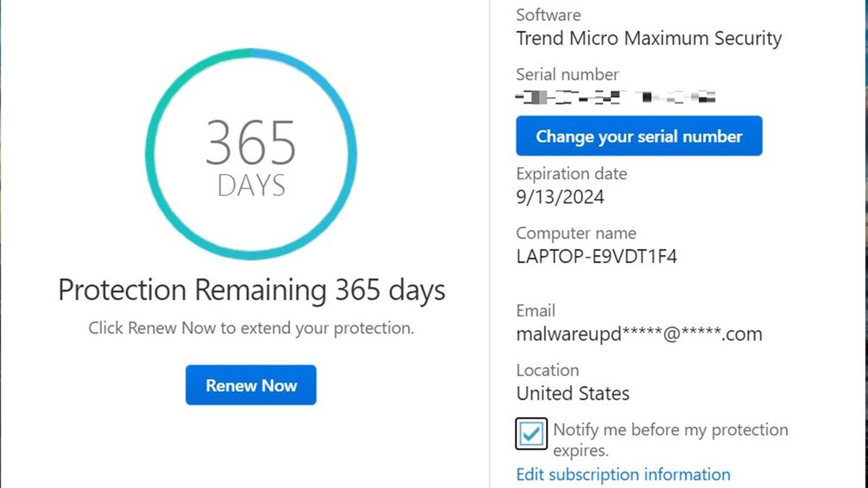Click the Location field label
Screen dimensions: 868x488
point(548,370)
